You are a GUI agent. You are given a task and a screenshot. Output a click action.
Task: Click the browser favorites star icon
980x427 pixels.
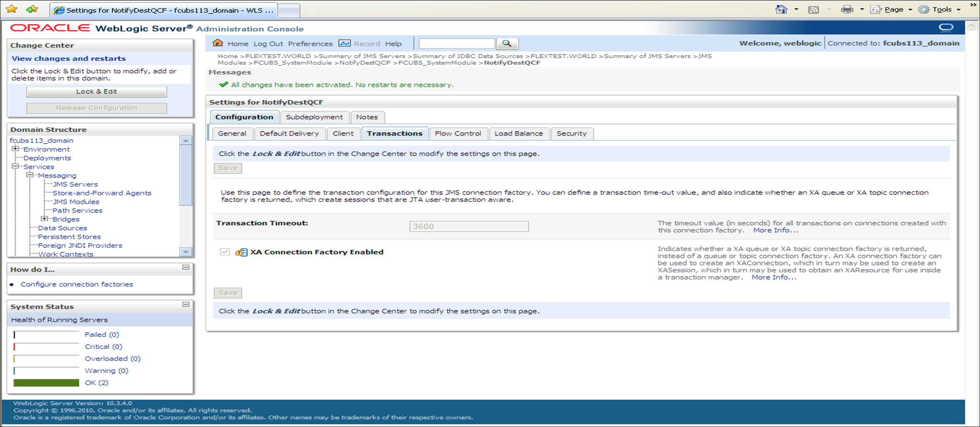tap(12, 9)
